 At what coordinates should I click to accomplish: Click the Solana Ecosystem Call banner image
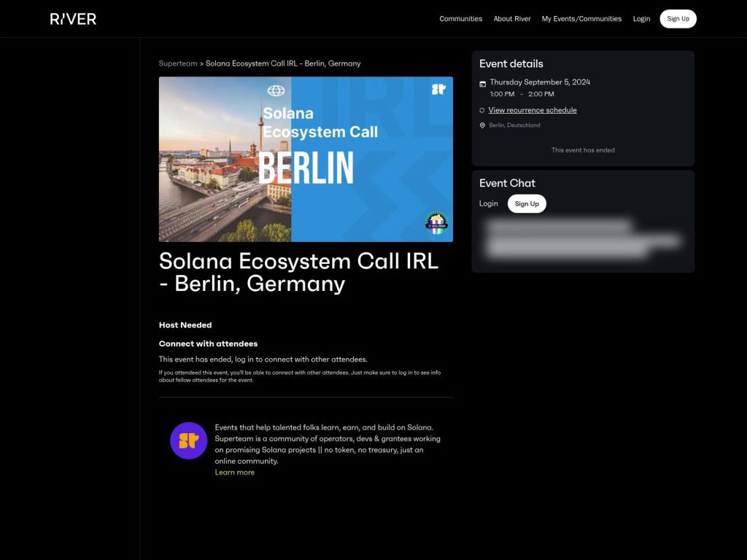tap(305, 159)
